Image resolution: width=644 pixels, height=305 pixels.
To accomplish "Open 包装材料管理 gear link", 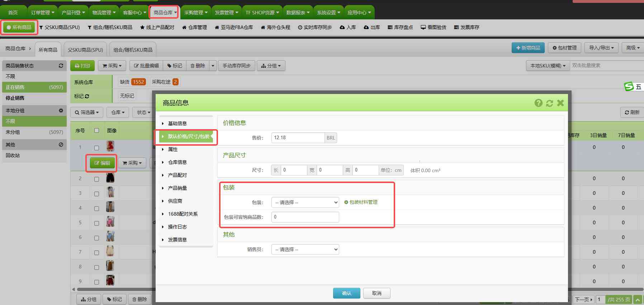I will (361, 202).
